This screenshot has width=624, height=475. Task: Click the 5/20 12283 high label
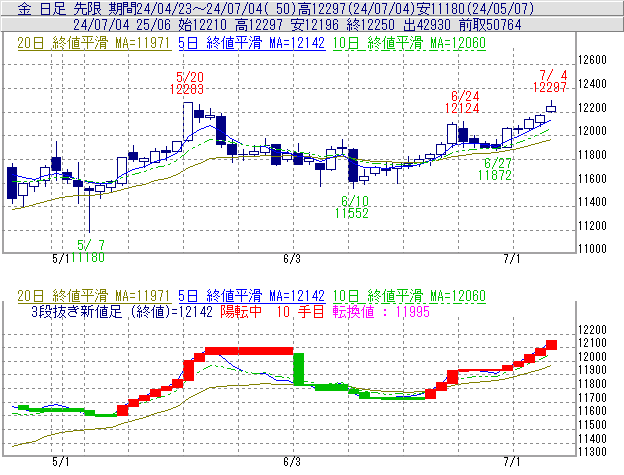coord(187,83)
